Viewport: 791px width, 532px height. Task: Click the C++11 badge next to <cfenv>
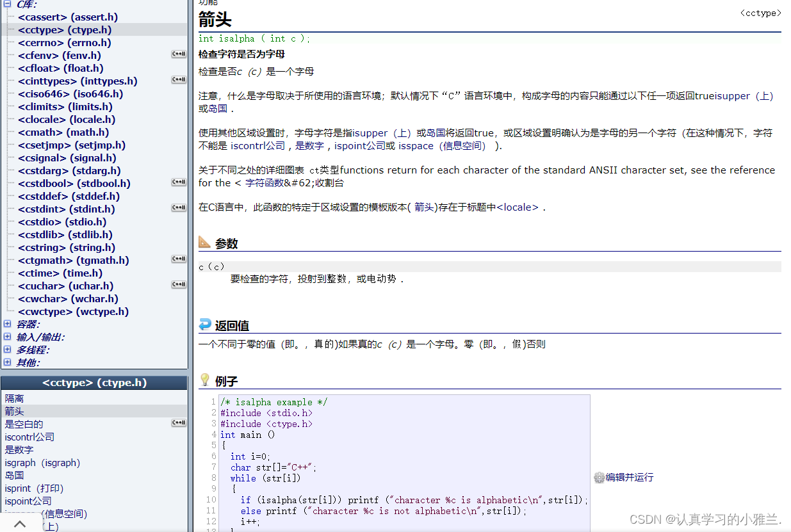point(178,54)
